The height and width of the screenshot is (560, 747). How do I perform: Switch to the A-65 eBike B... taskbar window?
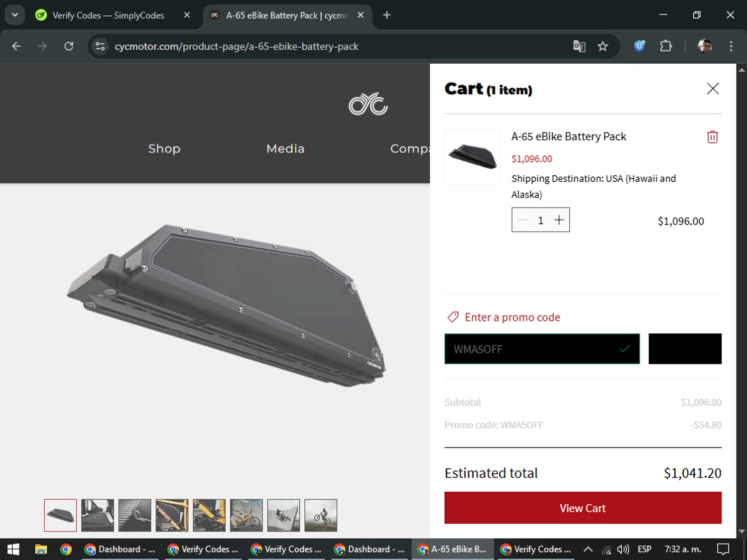[453, 549]
